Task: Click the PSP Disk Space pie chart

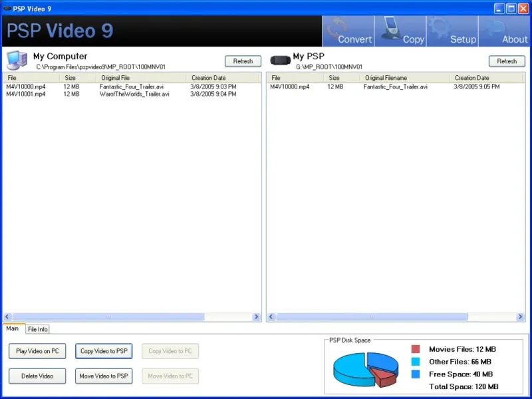Action: pyautogui.click(x=366, y=370)
